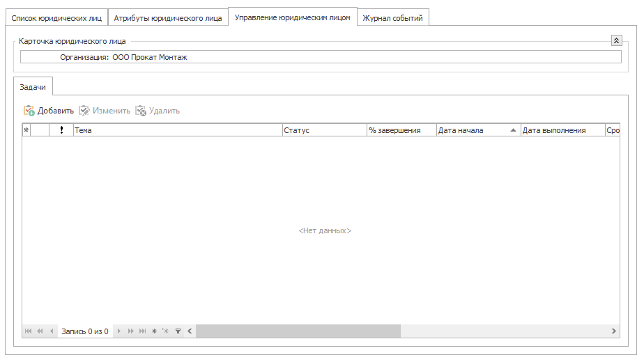Image resolution: width=644 pixels, height=362 pixels.
Task: Click the horizontal scrollbar left arrow
Action: [x=190, y=331]
